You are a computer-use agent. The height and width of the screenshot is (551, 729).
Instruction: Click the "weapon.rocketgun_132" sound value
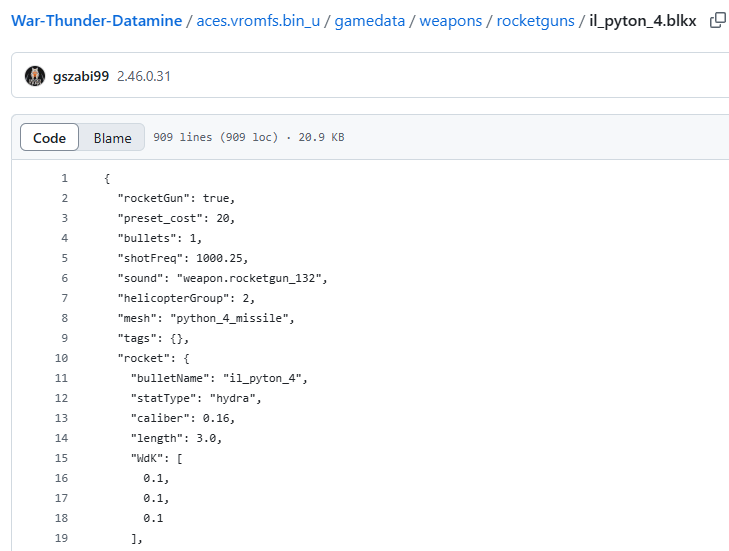coord(249,278)
